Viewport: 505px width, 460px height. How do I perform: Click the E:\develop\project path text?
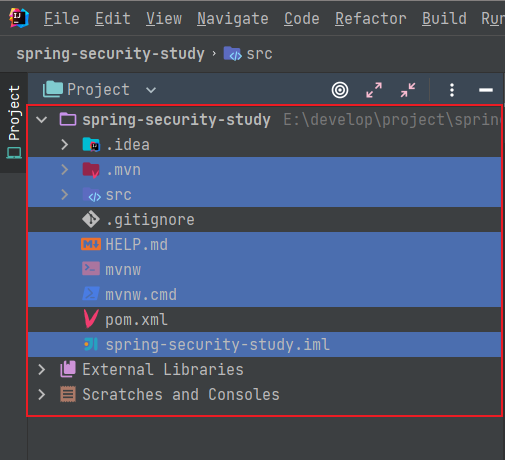pos(392,120)
